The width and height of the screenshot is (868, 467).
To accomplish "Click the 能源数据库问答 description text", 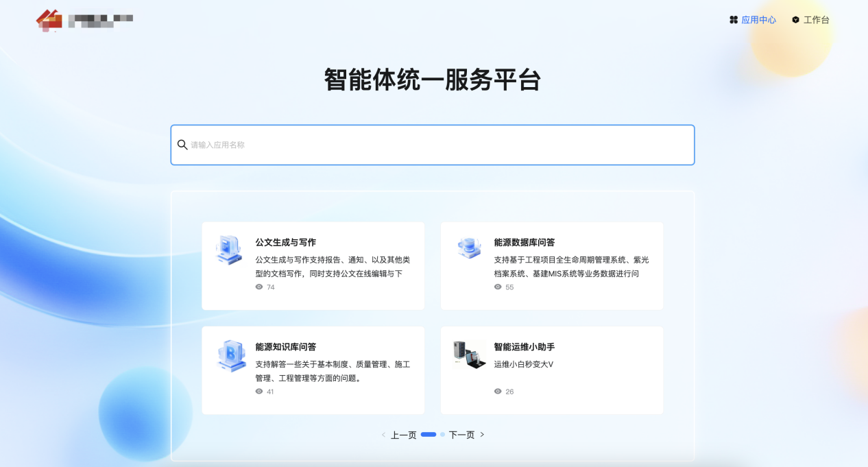I will [571, 267].
